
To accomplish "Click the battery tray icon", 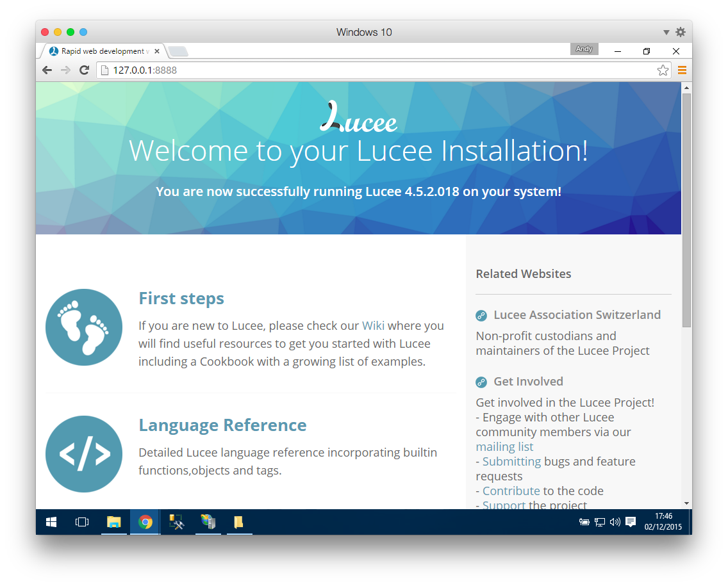I will (x=584, y=523).
